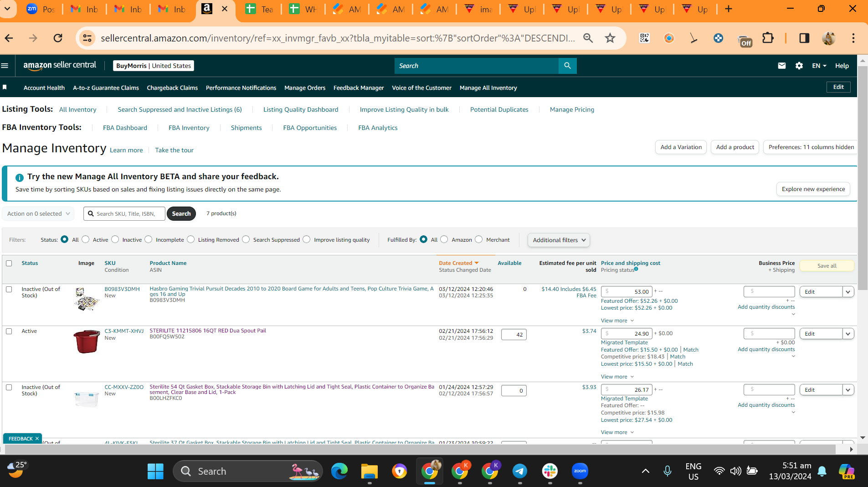The image size is (868, 487).
Task: Close the FEEDBACK tab with its X
Action: click(x=37, y=439)
